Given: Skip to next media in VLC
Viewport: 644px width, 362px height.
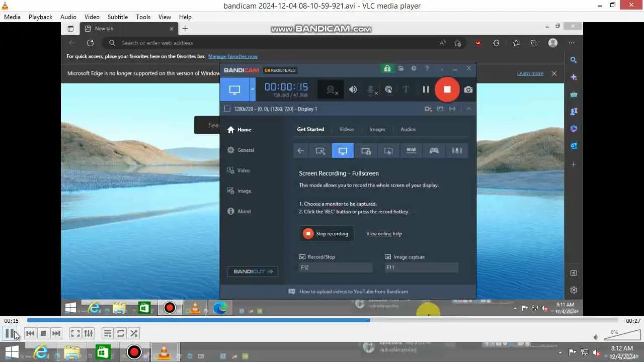Looking at the screenshot, I should (x=56, y=333).
